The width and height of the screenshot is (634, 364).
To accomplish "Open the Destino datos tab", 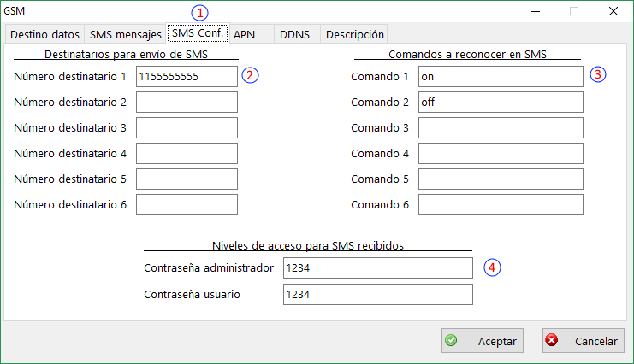I will 44,34.
